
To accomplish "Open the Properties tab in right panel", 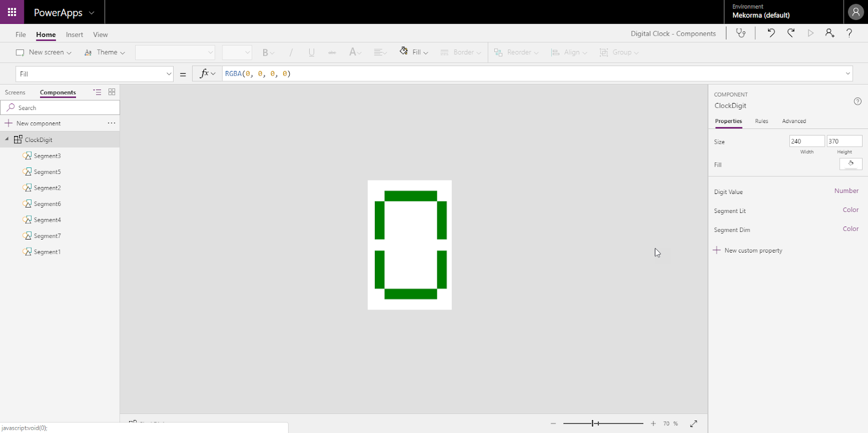I will [728, 121].
